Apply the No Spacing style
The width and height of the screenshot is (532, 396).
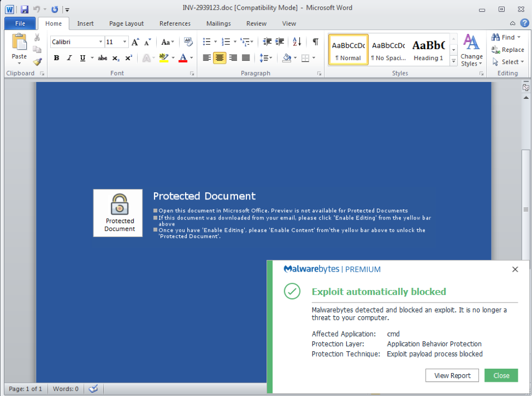[388, 50]
